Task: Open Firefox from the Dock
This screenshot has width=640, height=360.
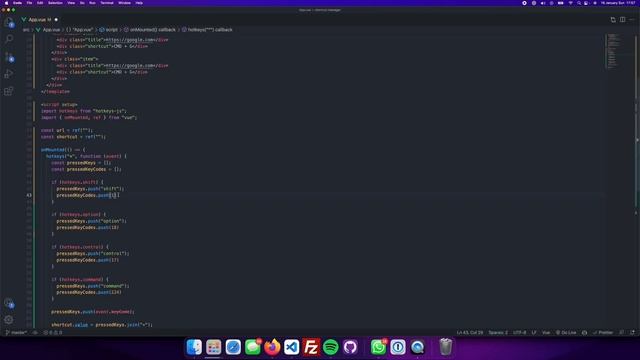Action: [272, 347]
